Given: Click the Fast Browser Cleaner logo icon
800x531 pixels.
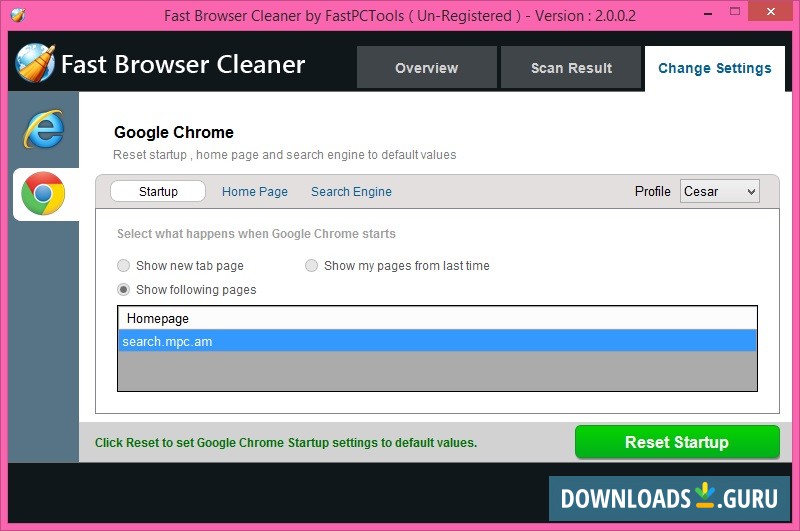Looking at the screenshot, I should point(35,63).
